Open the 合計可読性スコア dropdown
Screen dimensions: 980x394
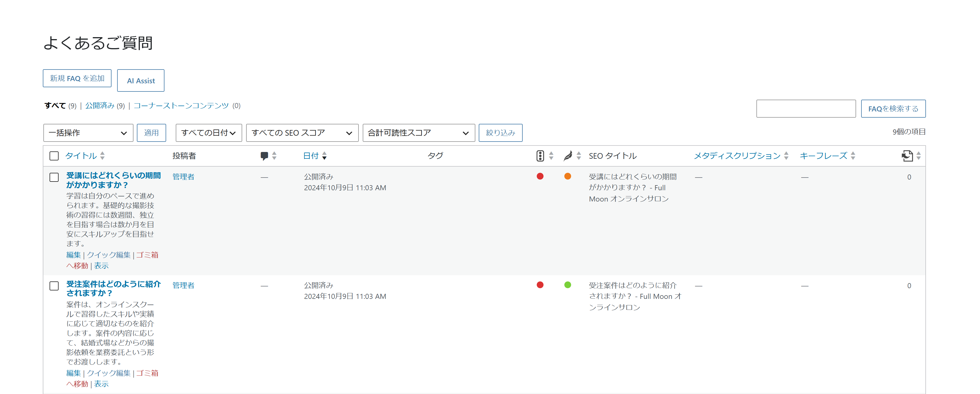point(419,133)
